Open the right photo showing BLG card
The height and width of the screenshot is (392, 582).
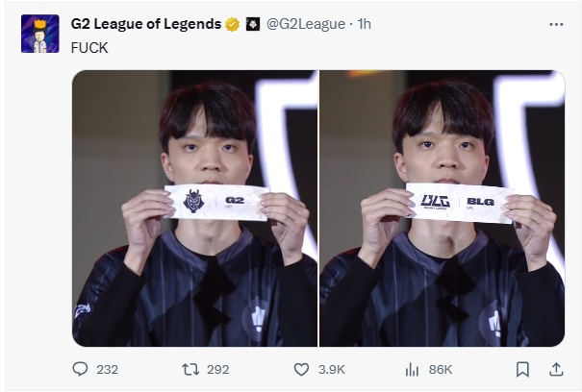442,208
